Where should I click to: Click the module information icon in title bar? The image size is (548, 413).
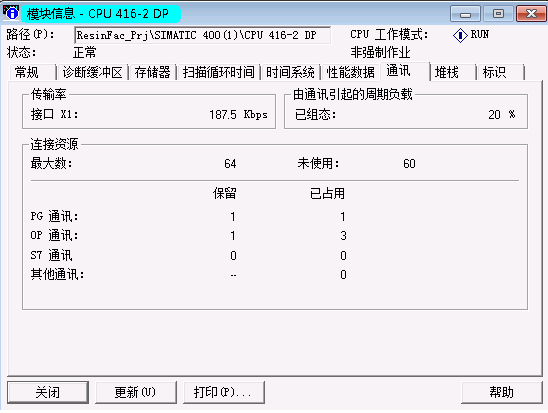[x=11, y=13]
